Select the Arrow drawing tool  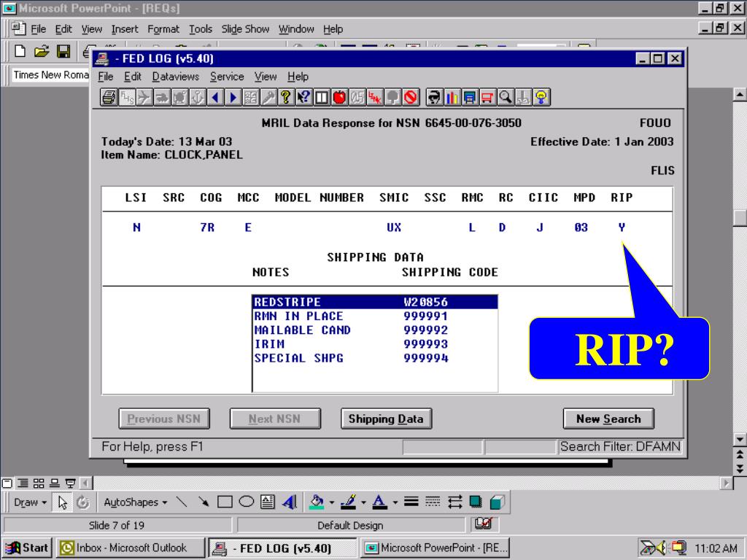(x=204, y=502)
